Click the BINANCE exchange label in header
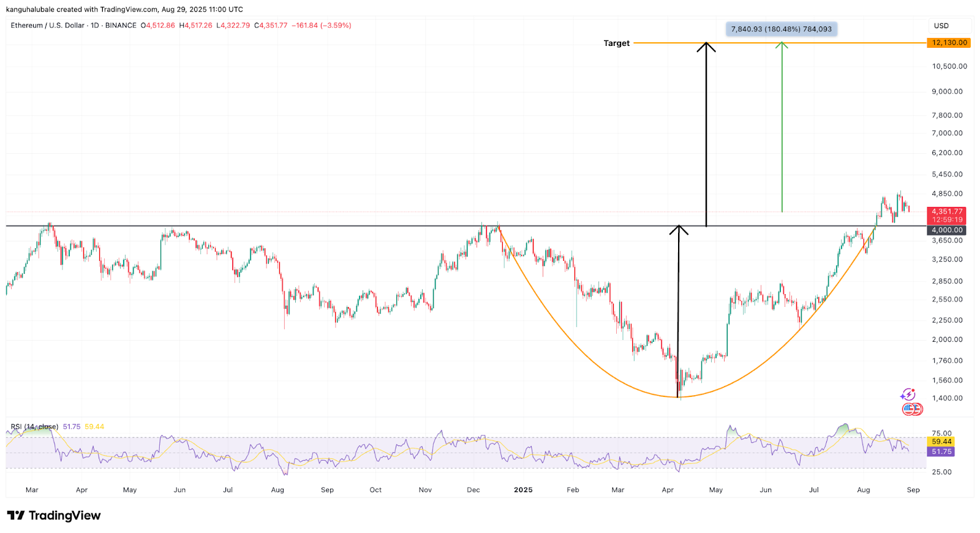This screenshot has height=533, width=980. (121, 26)
